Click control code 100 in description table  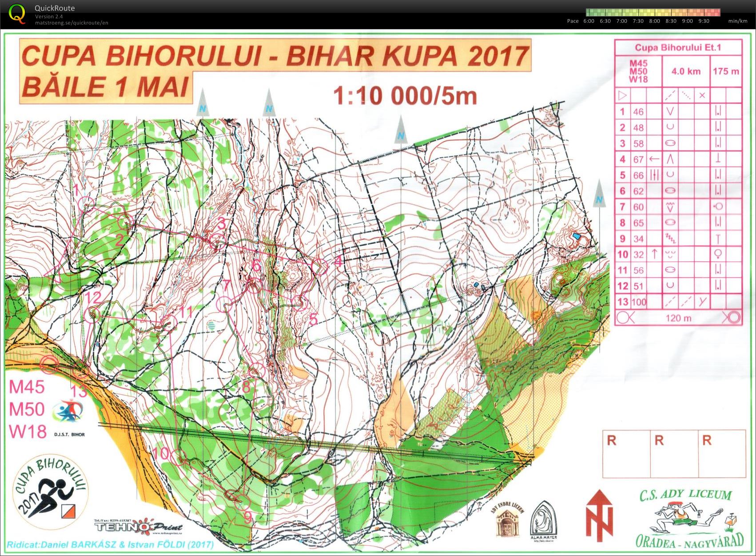click(639, 303)
